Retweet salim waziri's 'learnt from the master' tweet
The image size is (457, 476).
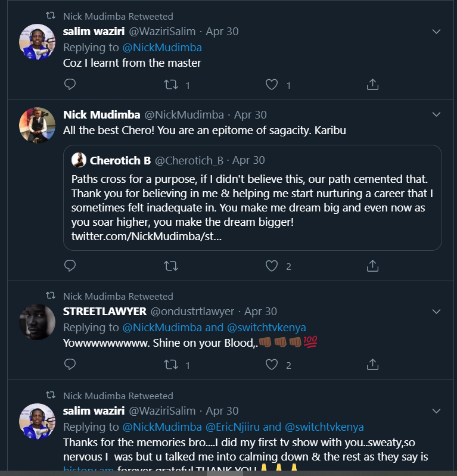pos(170,85)
